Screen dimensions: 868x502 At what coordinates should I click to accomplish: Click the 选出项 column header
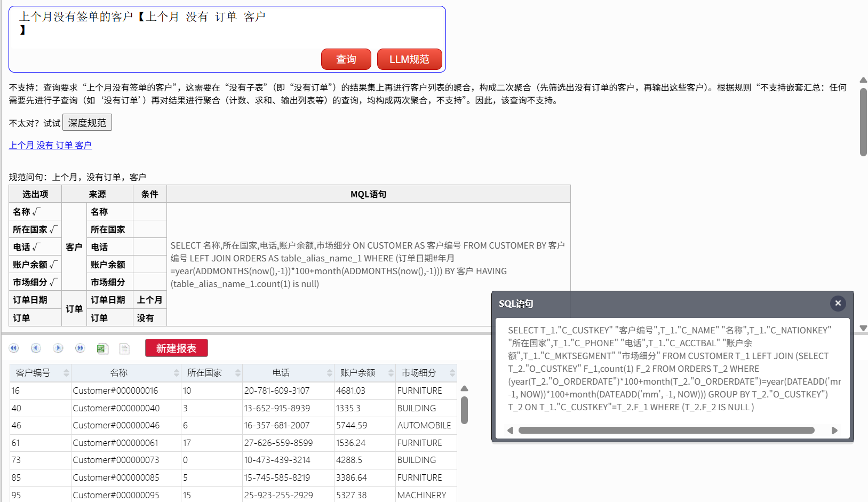35,194
